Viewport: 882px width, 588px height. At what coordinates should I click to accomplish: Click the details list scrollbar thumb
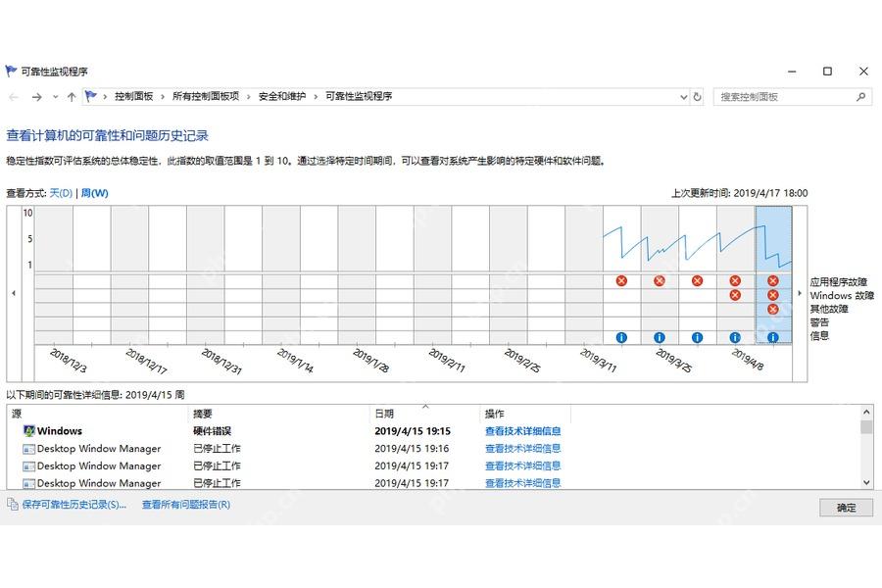click(866, 427)
